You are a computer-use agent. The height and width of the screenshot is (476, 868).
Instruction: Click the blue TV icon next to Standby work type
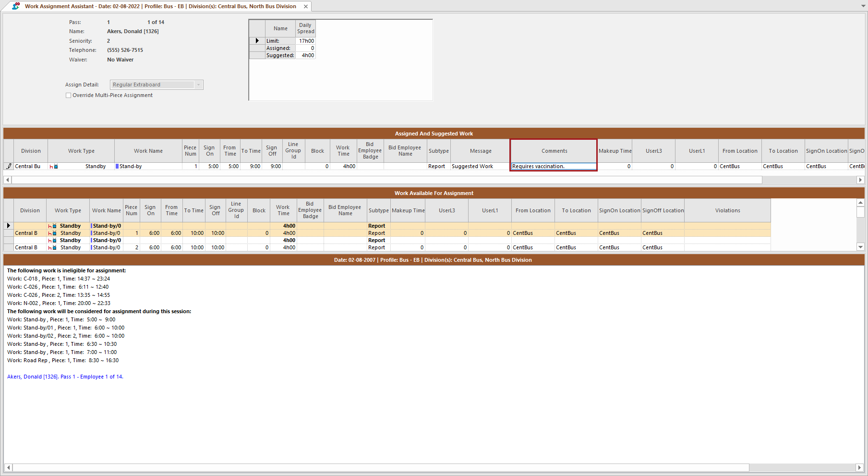pos(56,166)
